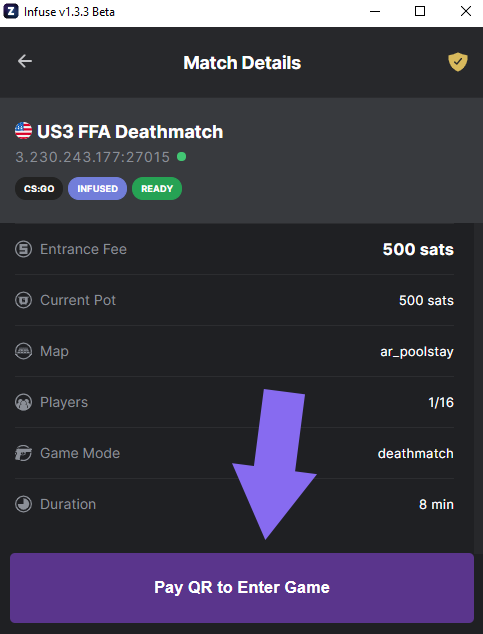Image resolution: width=483 pixels, height=634 pixels.
Task: Select the READY status badge
Action: point(157,188)
